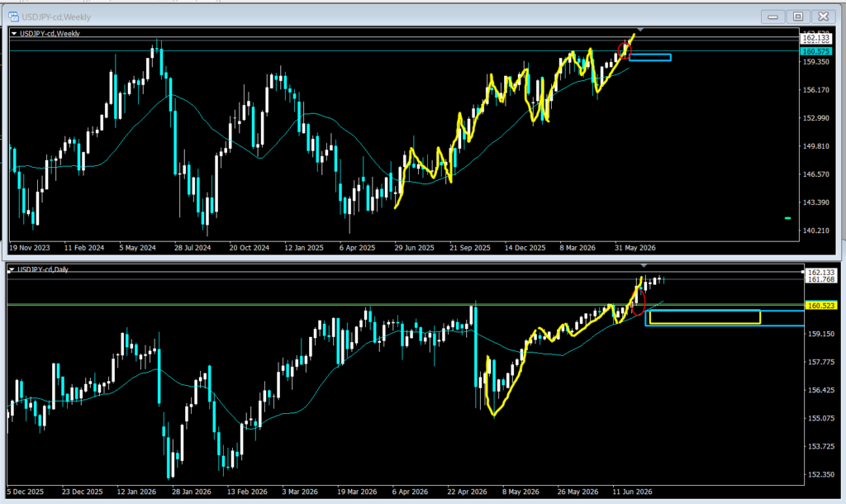Viewport: 846px width, 504px height.
Task: Select the yellow 160.523 price label on Daily chart
Action: [x=820, y=306]
